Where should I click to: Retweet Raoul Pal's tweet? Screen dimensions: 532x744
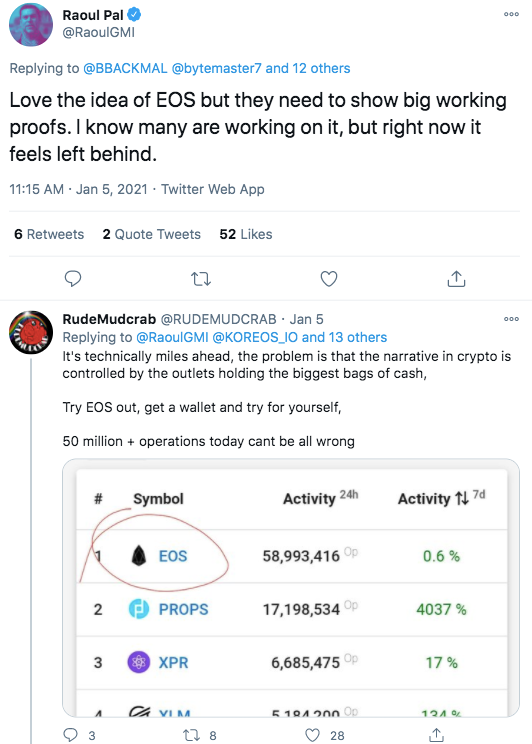(201, 279)
